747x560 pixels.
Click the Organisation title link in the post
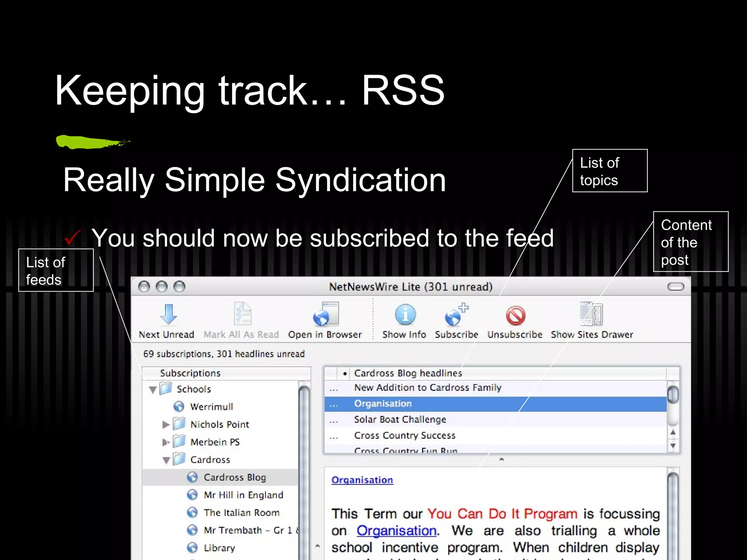point(362,480)
